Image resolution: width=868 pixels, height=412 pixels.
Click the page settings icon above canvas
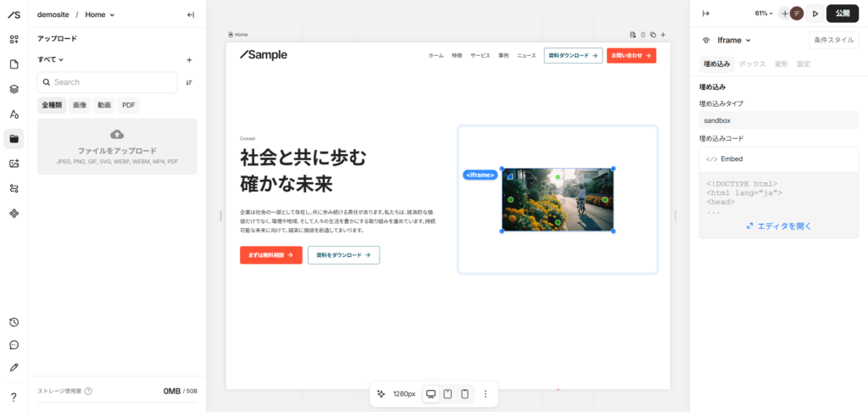point(632,34)
